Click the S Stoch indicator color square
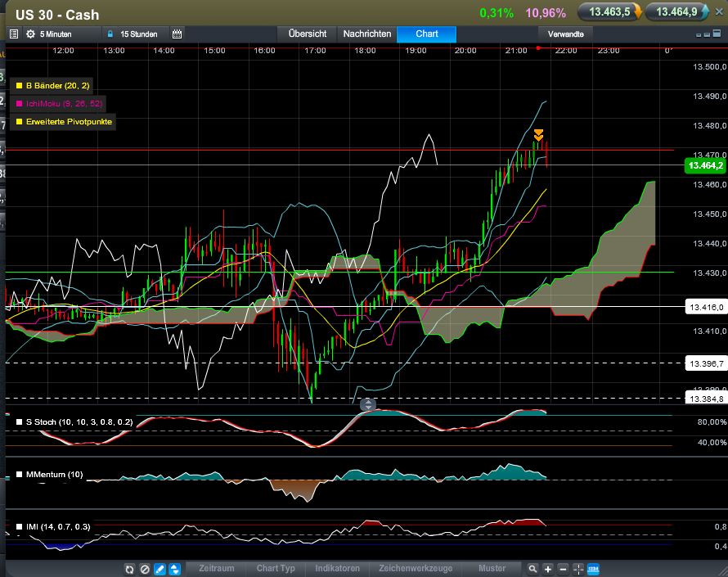 (x=20, y=422)
